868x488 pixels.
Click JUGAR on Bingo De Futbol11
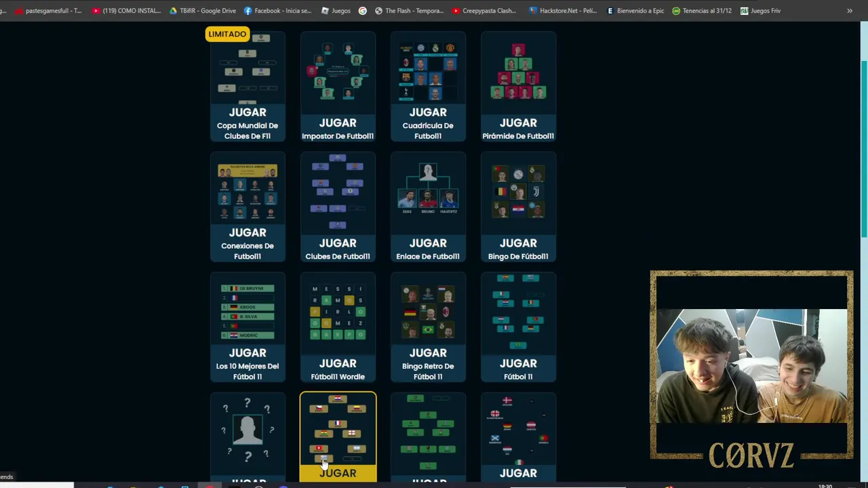pos(518,244)
